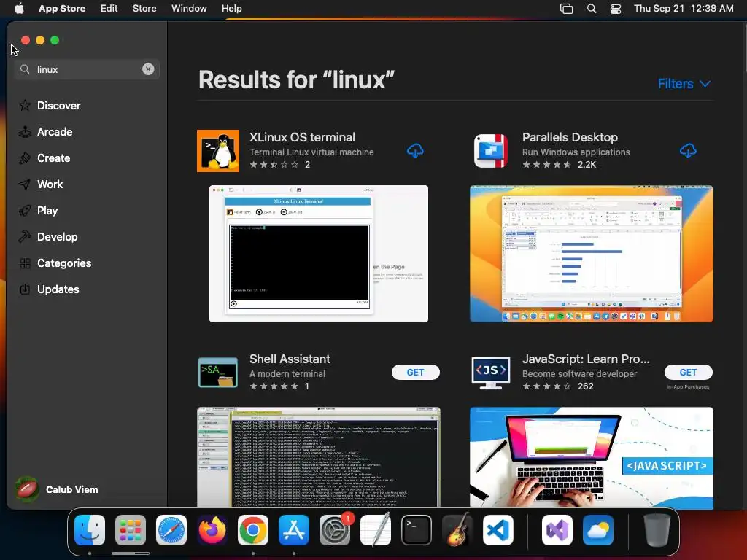Open the Edit menu
This screenshot has height=560, width=747.
[x=109, y=9]
